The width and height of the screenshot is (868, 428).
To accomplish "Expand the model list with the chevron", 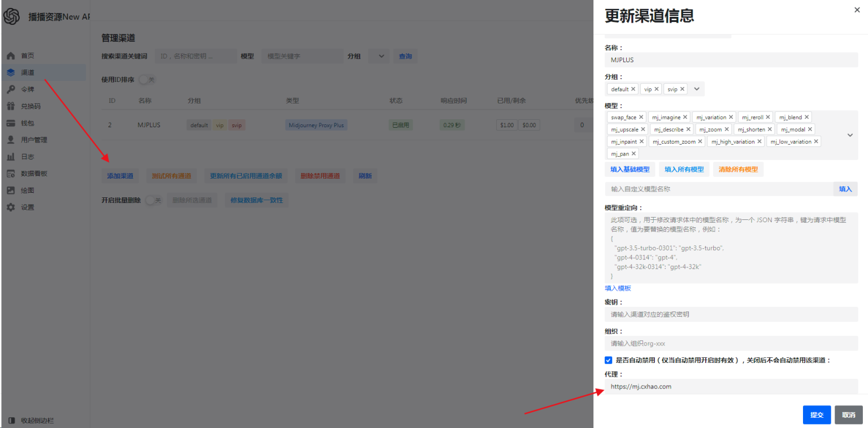I will [x=850, y=135].
